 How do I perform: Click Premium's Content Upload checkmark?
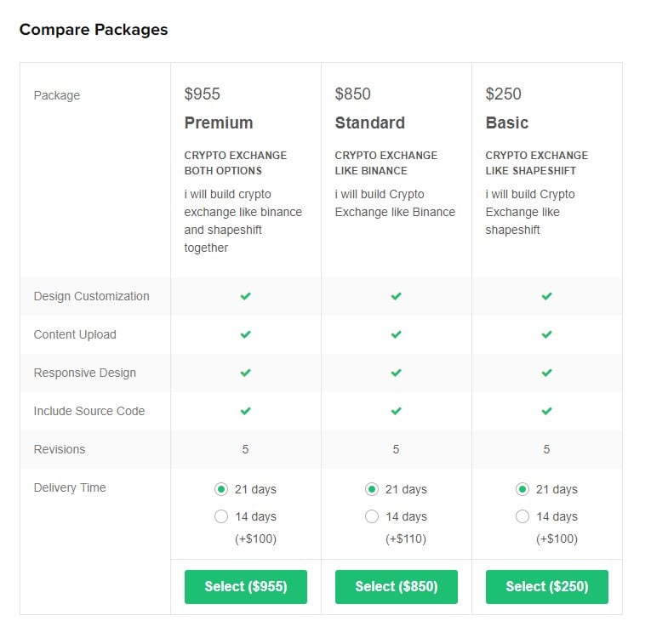245,334
